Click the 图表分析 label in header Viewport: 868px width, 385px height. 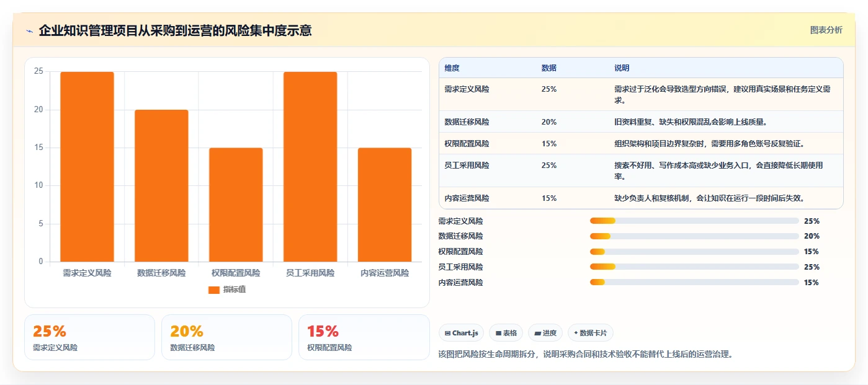tap(826, 30)
